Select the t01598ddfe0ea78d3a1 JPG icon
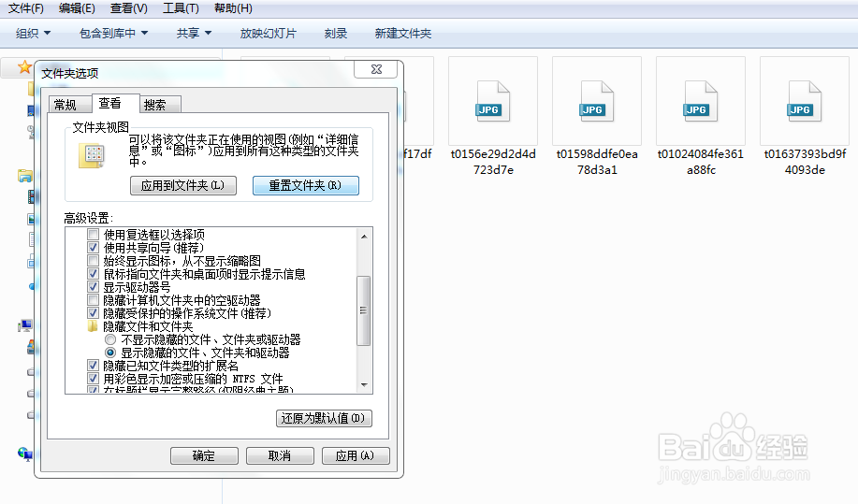This screenshot has width=858, height=504. tap(596, 102)
